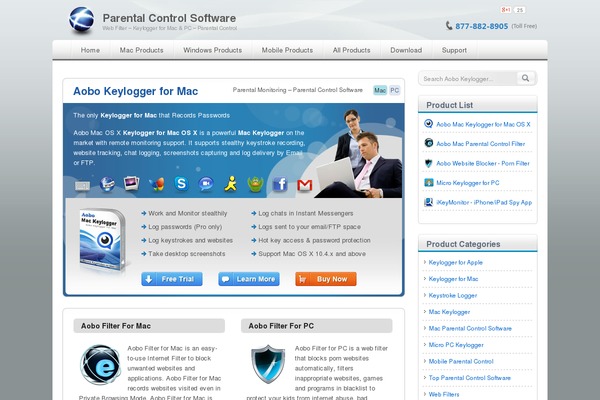Screen dimensions: 600x400
Task: Click the Parental Control Software site title
Action: tap(169, 18)
